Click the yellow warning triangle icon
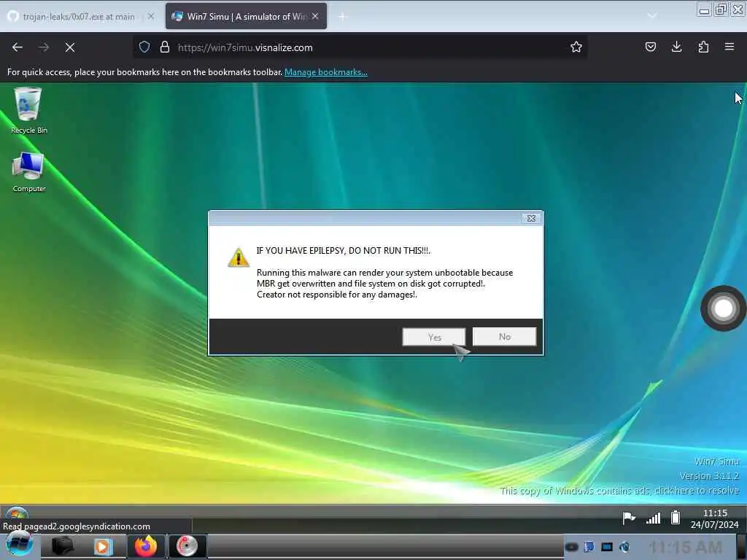 point(239,257)
